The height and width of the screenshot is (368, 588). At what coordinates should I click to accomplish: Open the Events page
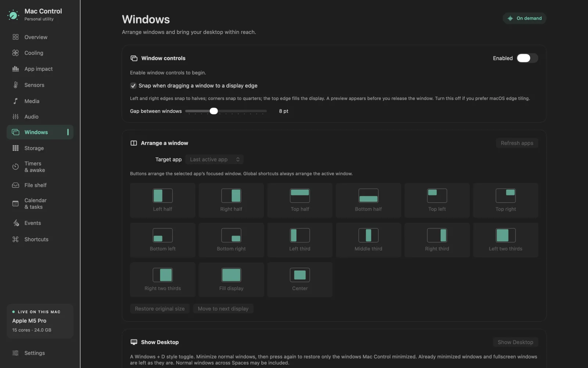click(x=40, y=223)
